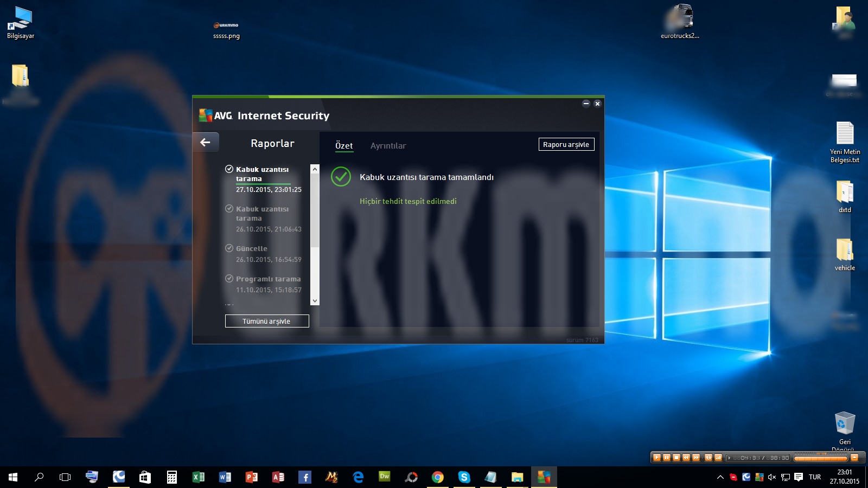Screen dimensions: 868x488
Task: Launch Excel from the taskbar
Action: (198, 477)
